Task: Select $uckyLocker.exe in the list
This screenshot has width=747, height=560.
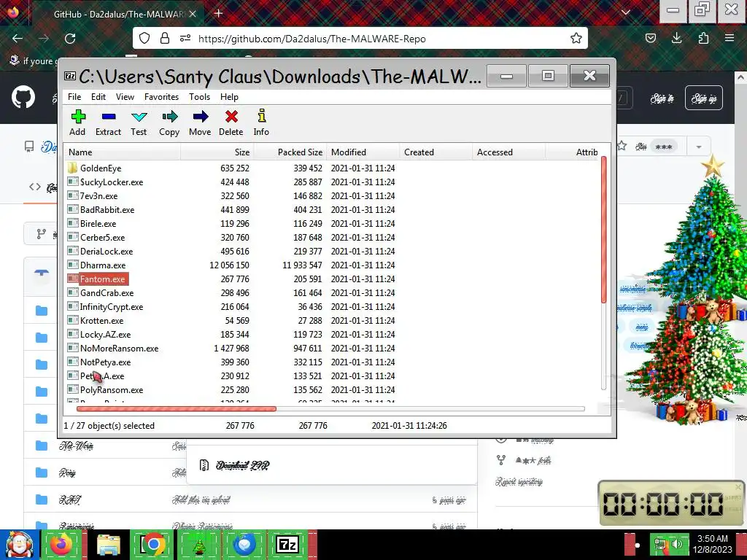Action: tap(105, 182)
